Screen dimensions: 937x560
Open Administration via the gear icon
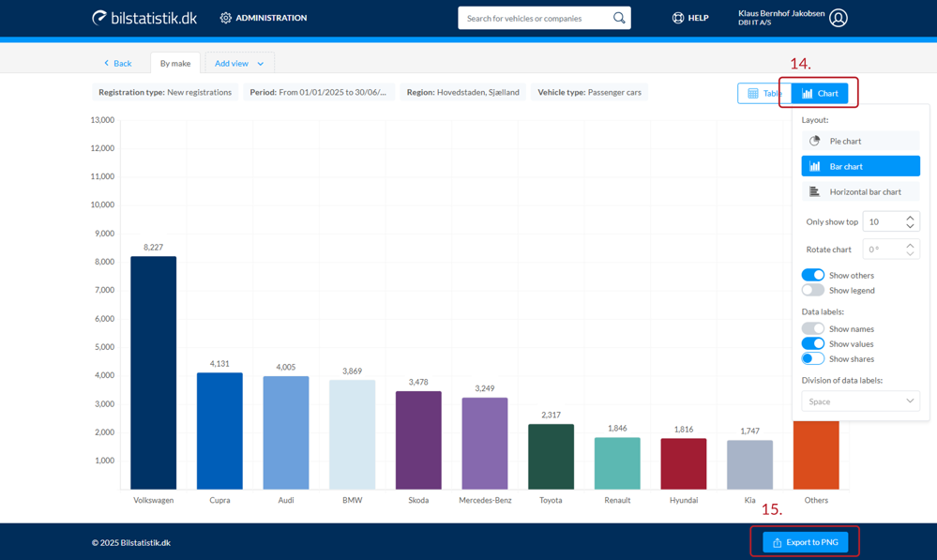(225, 18)
